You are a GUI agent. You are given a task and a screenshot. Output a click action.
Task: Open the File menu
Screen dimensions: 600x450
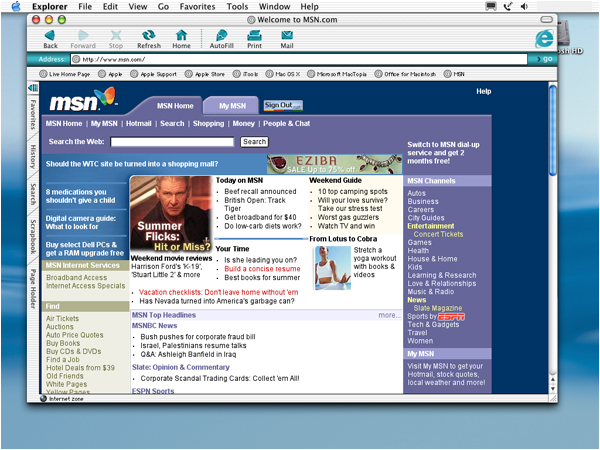click(x=85, y=7)
